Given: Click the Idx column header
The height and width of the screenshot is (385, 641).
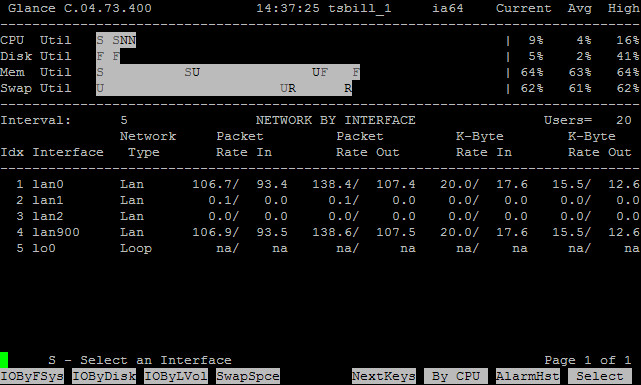Looking at the screenshot, I should pos(12,152).
